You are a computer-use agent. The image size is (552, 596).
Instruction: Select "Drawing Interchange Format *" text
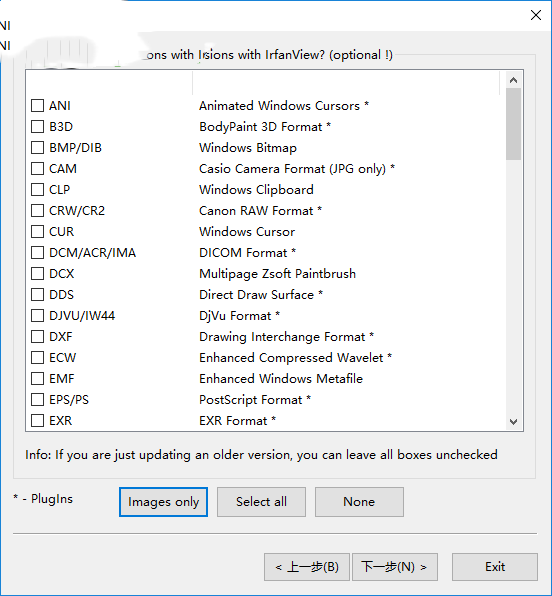pos(287,337)
